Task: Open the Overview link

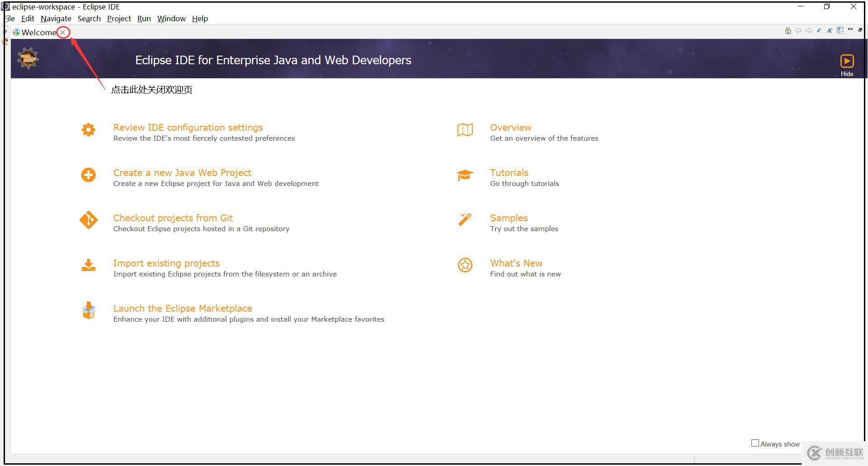Action: click(511, 128)
